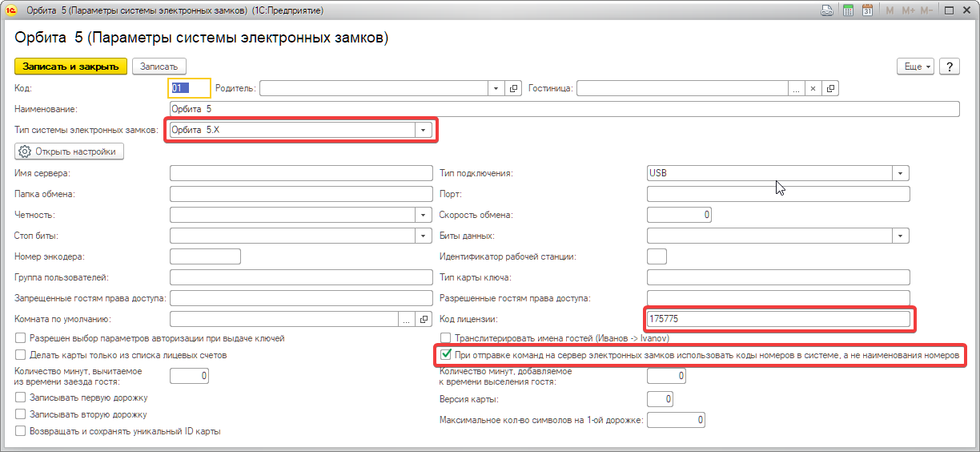Enable Записывать вторую дорожку checkbox
This screenshot has height=452, width=980.
point(21,414)
